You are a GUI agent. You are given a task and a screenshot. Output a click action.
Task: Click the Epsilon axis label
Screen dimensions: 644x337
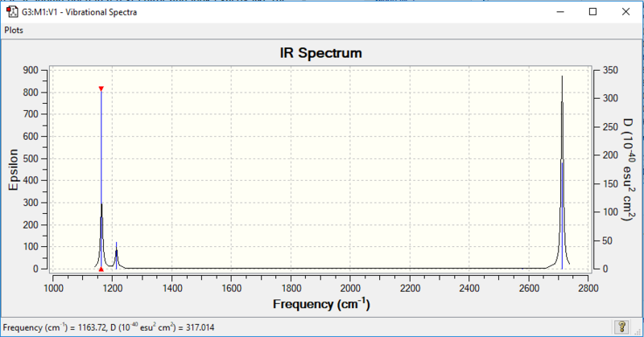tap(14, 170)
